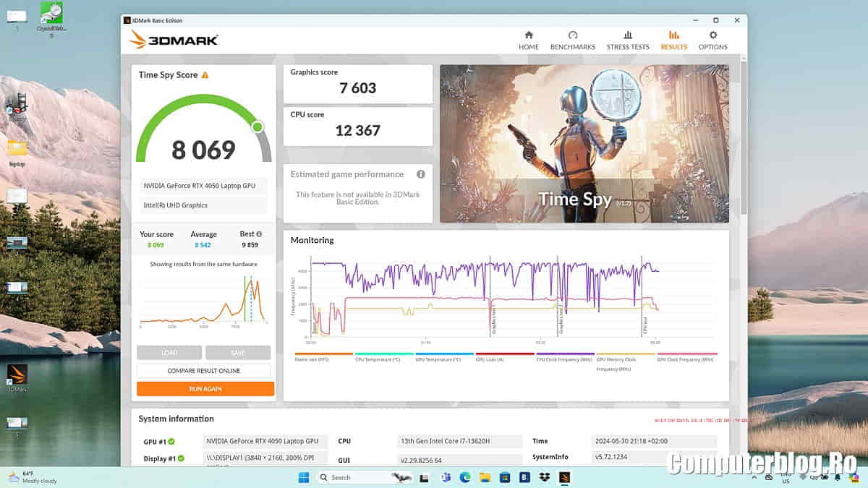
Task: Open Microsoft Edge from the taskbar
Action: point(464,477)
